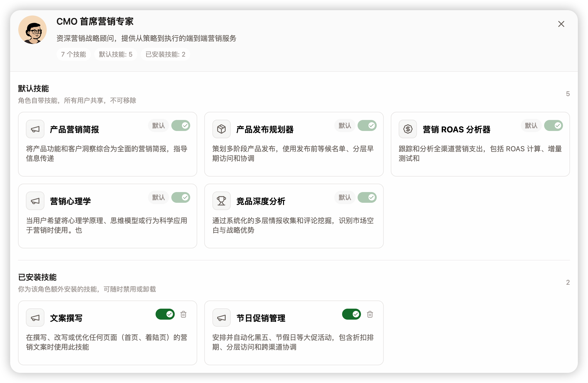Viewport: 588px width, 383px height.
Task: Disable the 文案撰写 skill switch
Action: (165, 314)
